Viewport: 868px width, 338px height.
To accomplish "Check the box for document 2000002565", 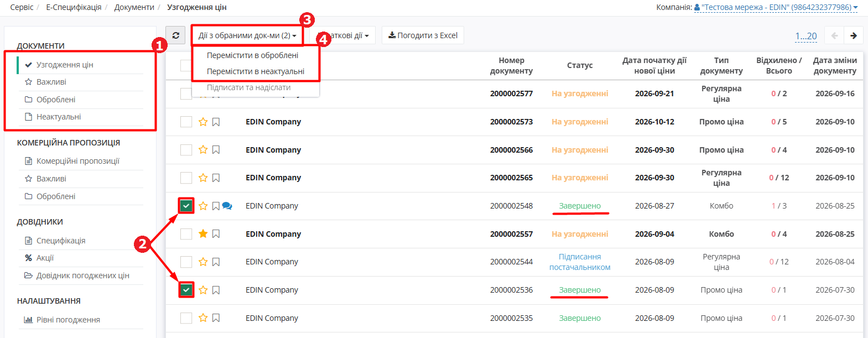I will tap(186, 178).
